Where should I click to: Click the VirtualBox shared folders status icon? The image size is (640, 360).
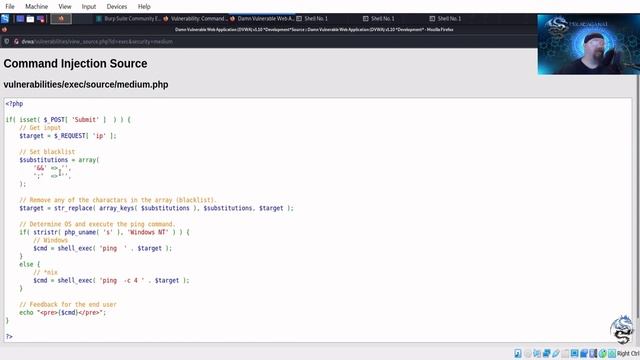click(565, 353)
